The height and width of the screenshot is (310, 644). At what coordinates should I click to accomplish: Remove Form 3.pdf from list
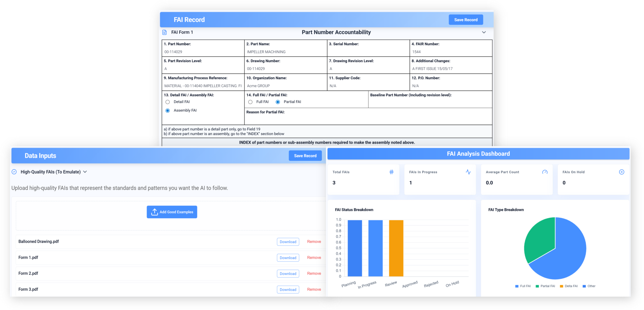pos(314,289)
